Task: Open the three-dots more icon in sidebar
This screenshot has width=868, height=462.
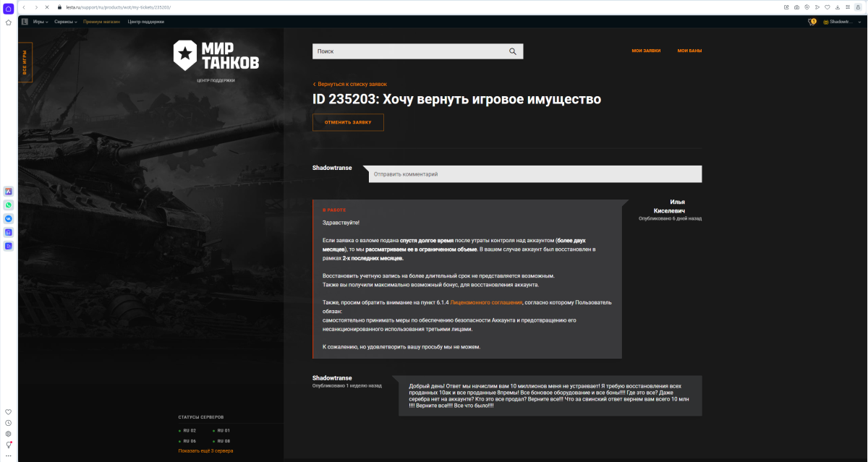Action: tap(9, 456)
